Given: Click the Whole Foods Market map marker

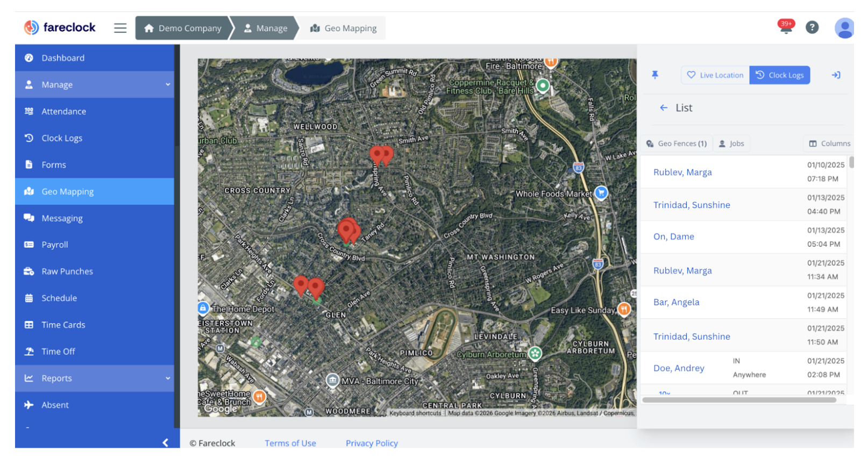Looking at the screenshot, I should (601, 193).
